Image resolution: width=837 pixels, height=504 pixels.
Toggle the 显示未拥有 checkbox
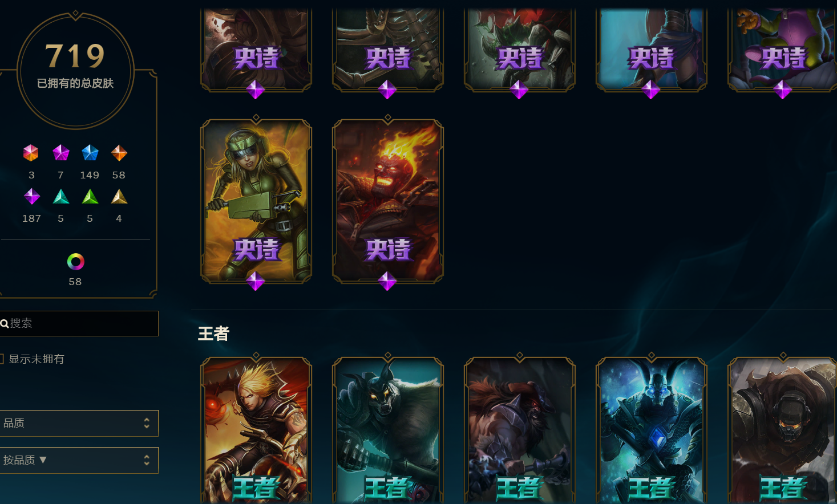click(2, 359)
